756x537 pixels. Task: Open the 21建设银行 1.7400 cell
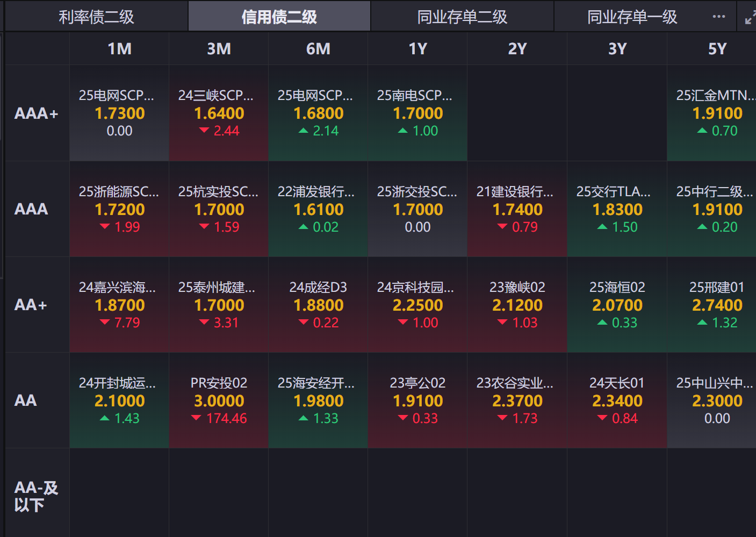517,209
